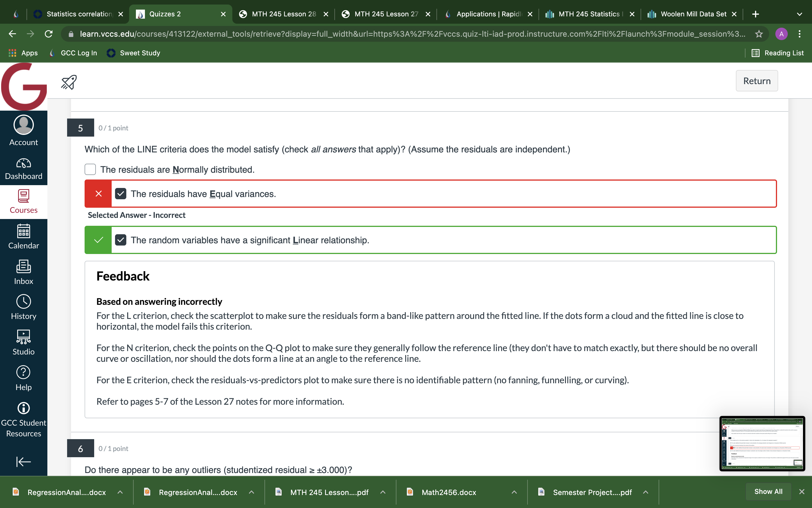The width and height of the screenshot is (812, 508).
Task: Click question 5 number badge
Action: click(81, 128)
